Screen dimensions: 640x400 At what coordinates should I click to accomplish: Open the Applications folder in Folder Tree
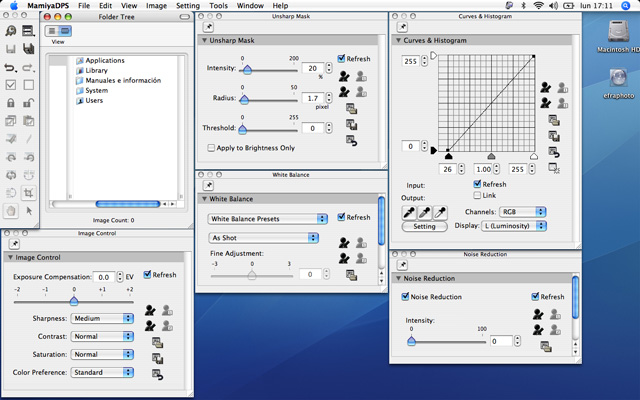pos(100,60)
